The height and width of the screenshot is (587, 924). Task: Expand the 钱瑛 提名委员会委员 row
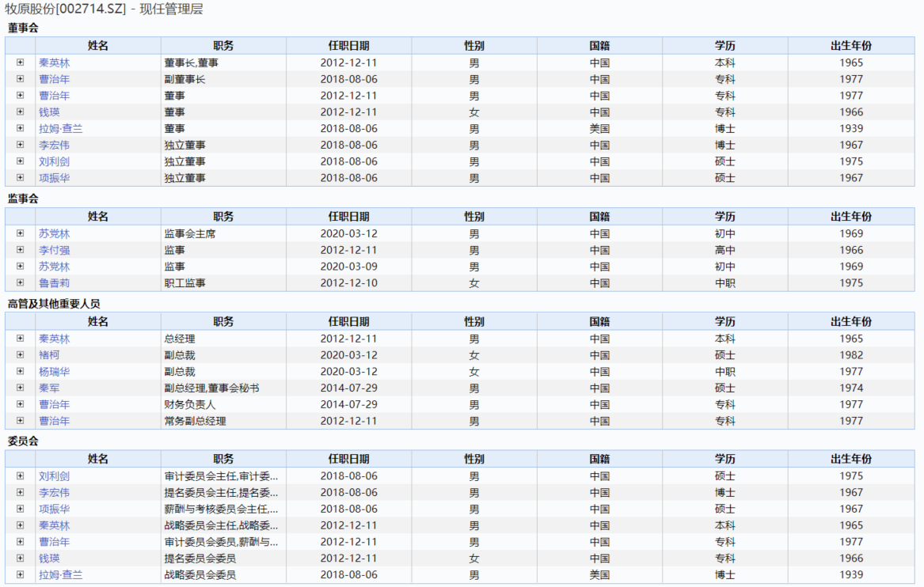pyautogui.click(x=20, y=559)
